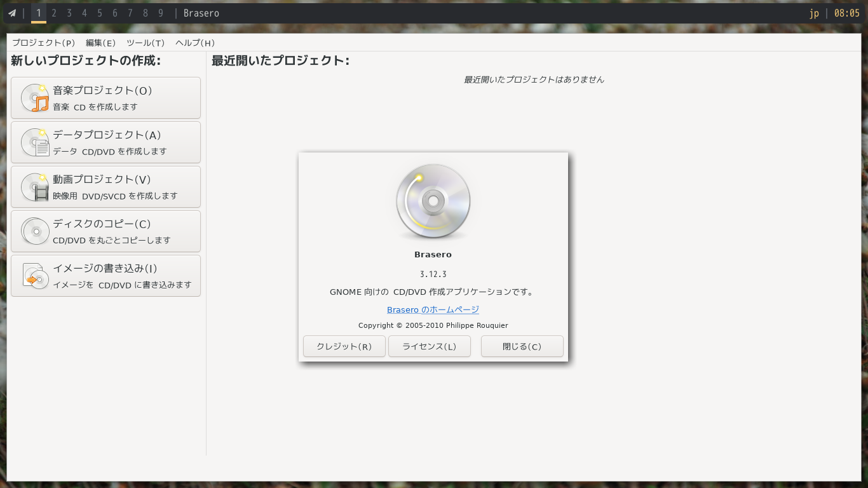Click the 最近開いたプロジェクトはありません message

(x=534, y=80)
